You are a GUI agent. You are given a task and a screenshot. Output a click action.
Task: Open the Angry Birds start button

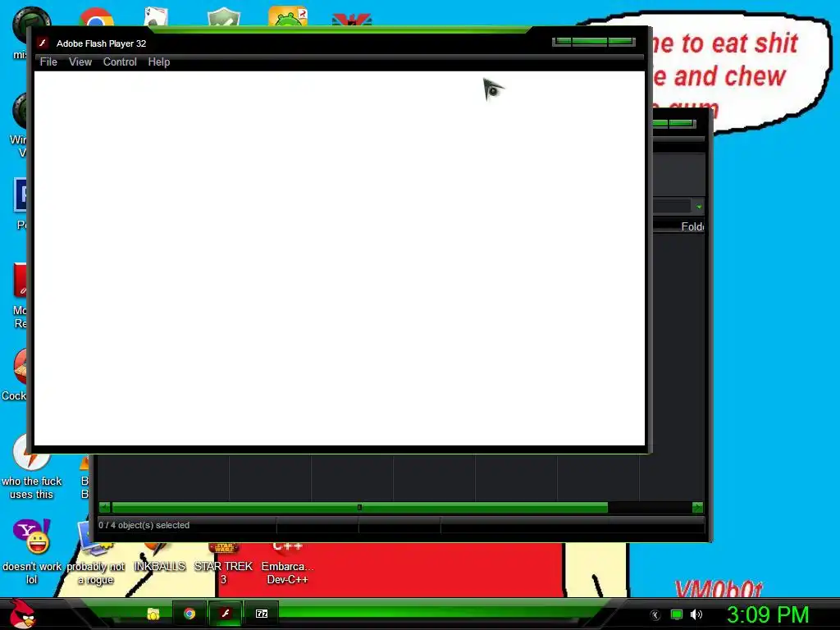[x=23, y=614]
